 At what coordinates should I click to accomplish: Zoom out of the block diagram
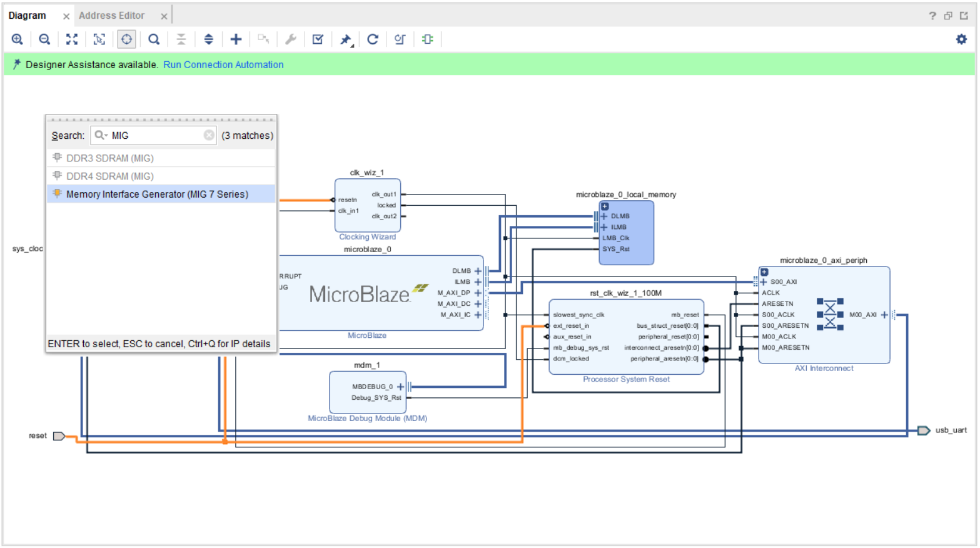pos(44,39)
